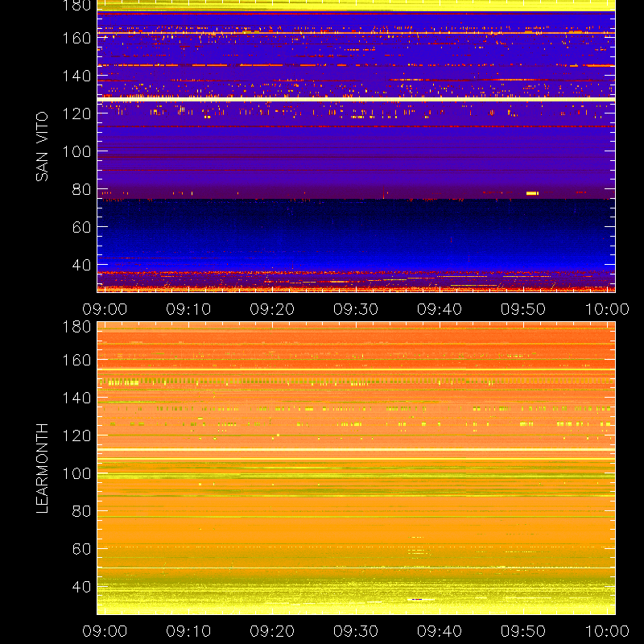The image size is (644, 644).
Task: Select the 100 tick label on Learmonth axis
Action: (x=76, y=473)
